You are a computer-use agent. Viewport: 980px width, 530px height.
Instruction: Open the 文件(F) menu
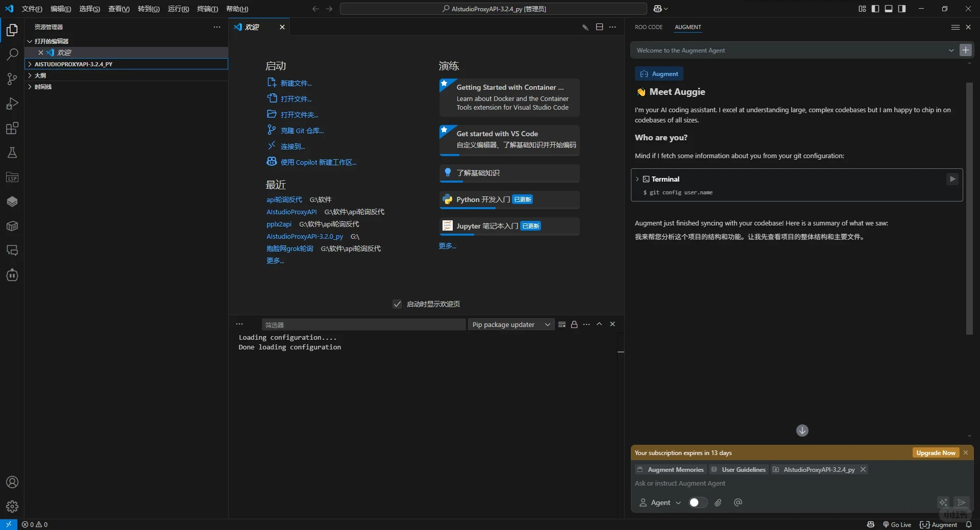(x=32, y=9)
